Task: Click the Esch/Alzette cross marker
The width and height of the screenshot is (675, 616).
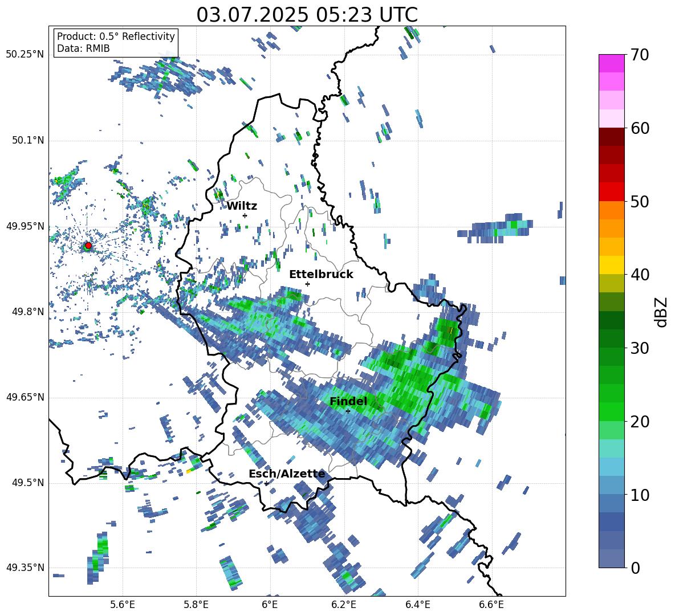Action: tap(266, 483)
